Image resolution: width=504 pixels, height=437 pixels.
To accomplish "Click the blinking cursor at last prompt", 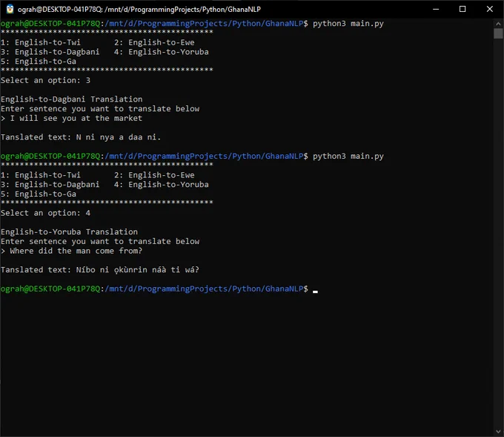I will tap(315, 292).
